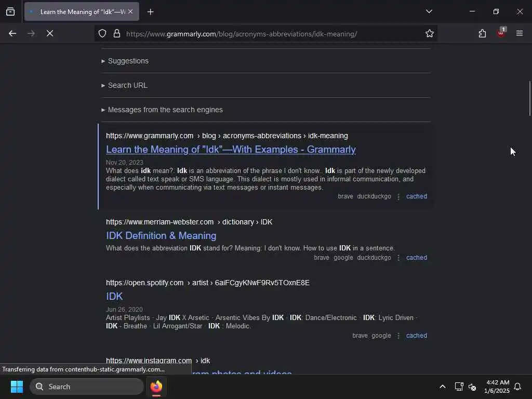532x399 pixels.
Task: Open the Windows Start menu
Action: [x=17, y=387]
